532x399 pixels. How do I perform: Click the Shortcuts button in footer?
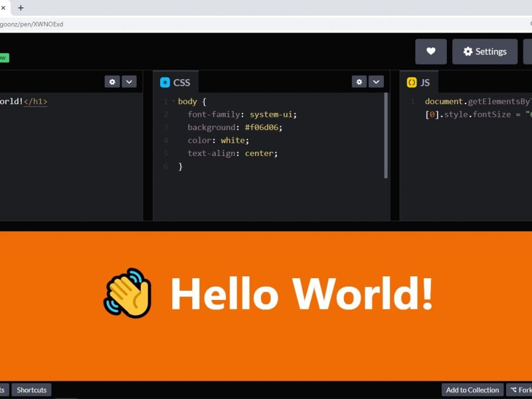coord(31,390)
